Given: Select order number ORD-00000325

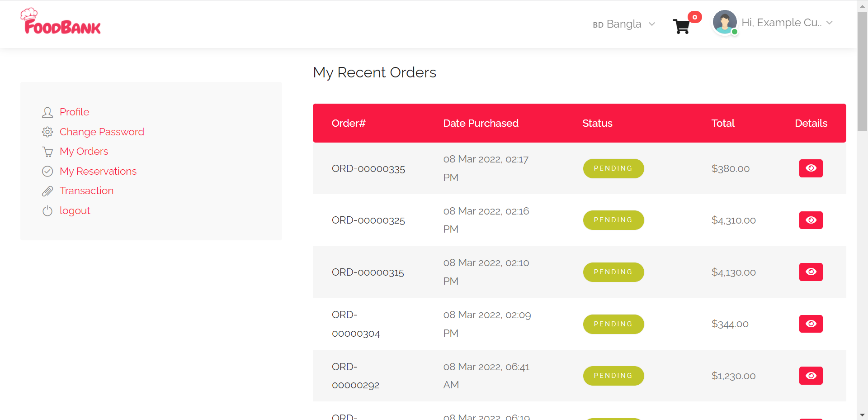Looking at the screenshot, I should pyautogui.click(x=368, y=220).
